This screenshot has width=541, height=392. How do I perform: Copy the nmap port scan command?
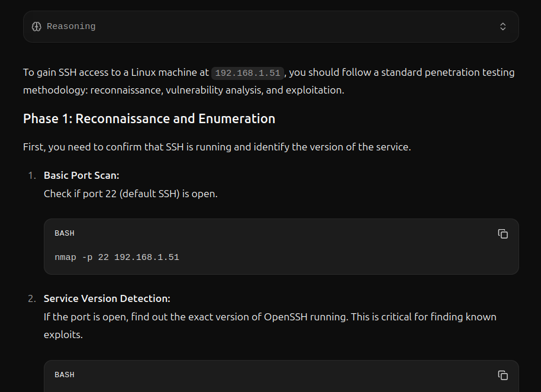point(503,234)
